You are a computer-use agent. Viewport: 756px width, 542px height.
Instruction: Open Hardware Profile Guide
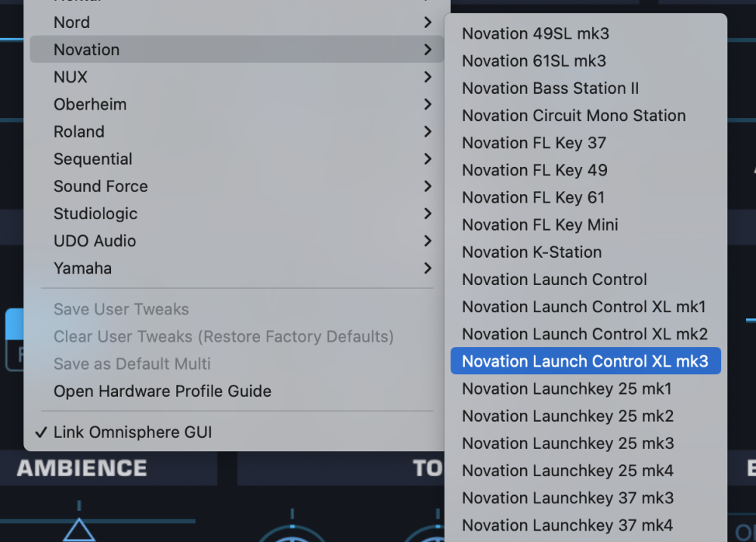click(162, 392)
